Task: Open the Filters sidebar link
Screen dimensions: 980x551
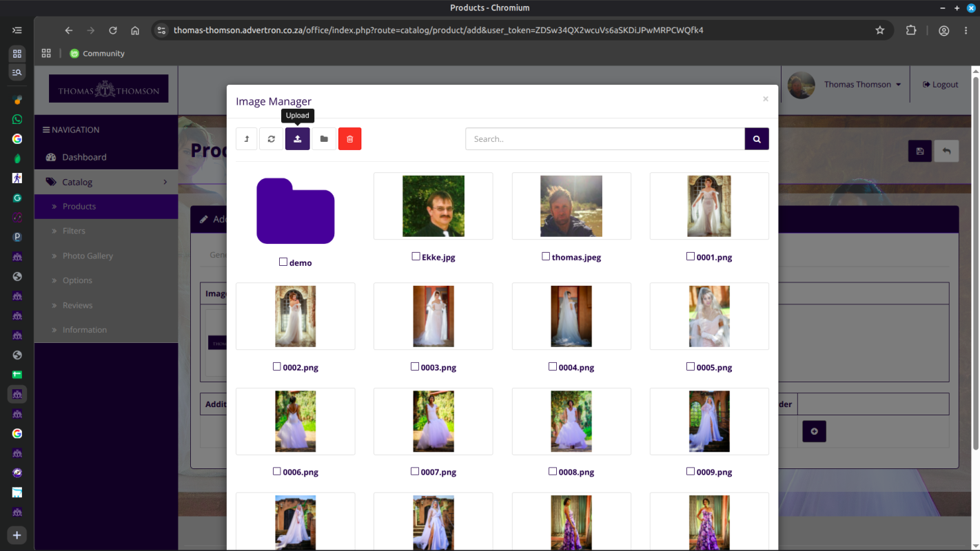Action: click(x=106, y=231)
